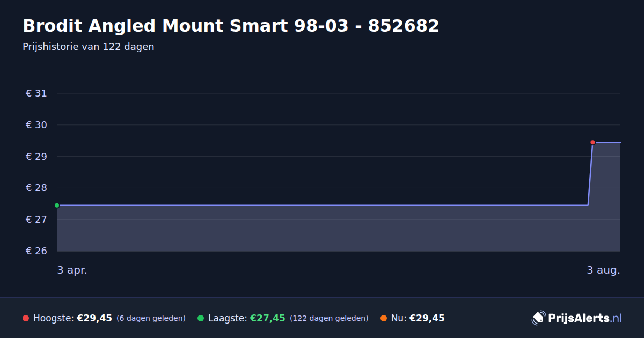Click the green Laagste legend dot
The height and width of the screenshot is (338, 644).
pyautogui.click(x=201, y=318)
